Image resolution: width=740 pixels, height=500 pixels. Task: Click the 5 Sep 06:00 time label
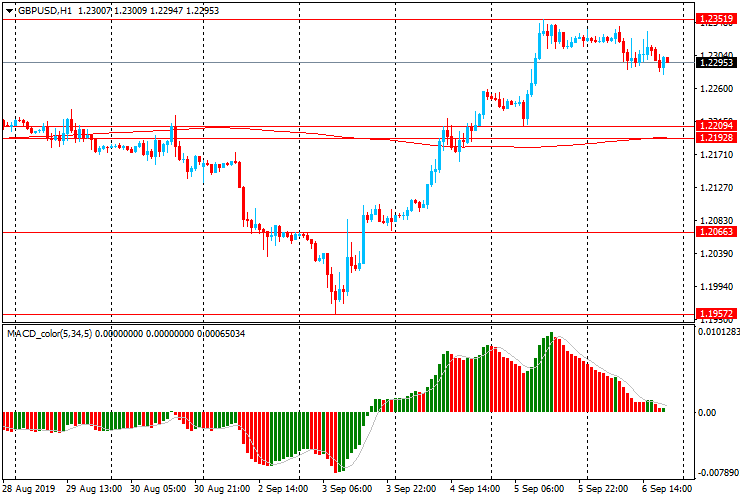[x=539, y=489]
